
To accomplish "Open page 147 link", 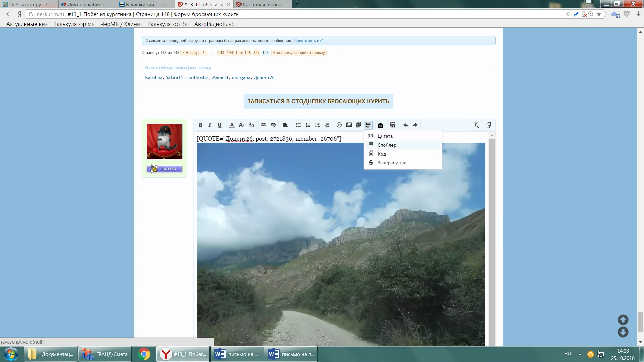I will (x=256, y=53).
